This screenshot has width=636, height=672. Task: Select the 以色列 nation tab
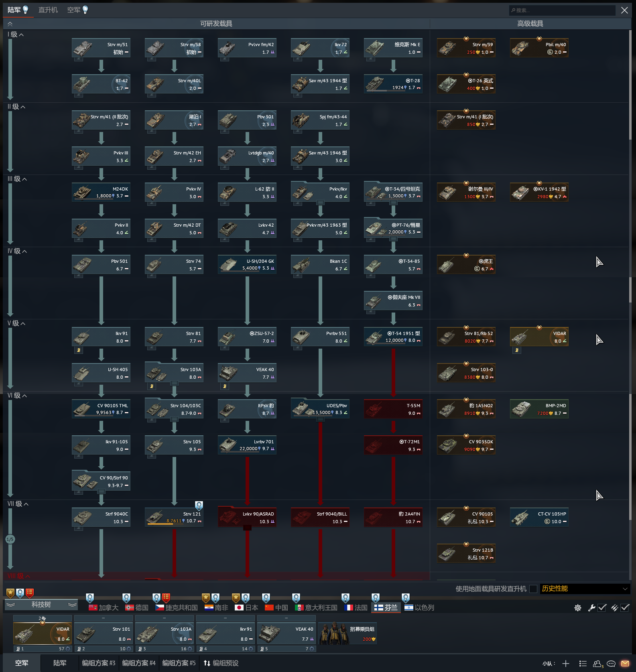(x=419, y=607)
